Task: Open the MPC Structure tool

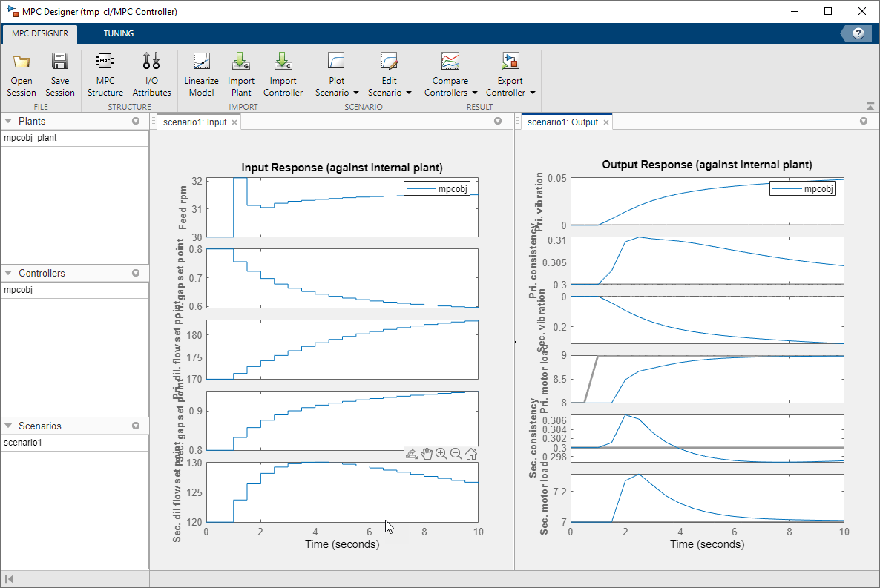Action: click(x=105, y=62)
